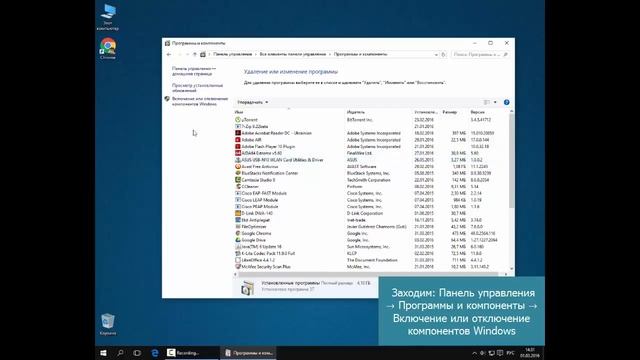This screenshot has height=360, width=640.
Task: Select the K-Lite Codec Pack icon
Action: (238, 253)
